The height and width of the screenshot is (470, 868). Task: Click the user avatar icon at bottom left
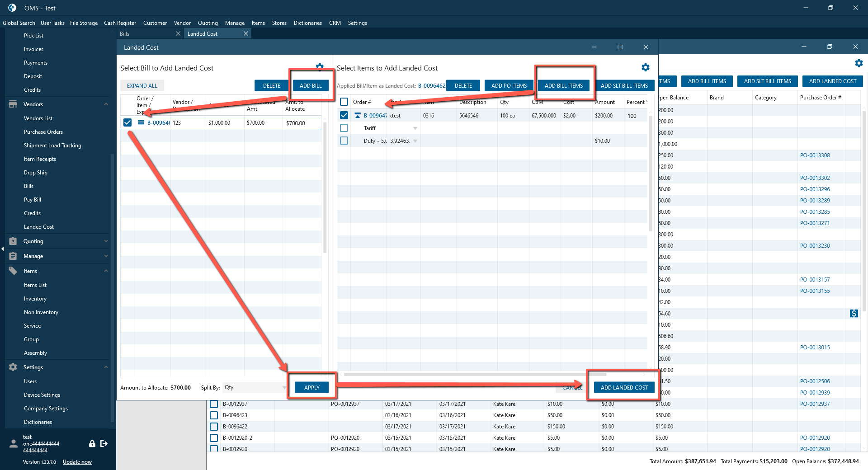pos(14,444)
